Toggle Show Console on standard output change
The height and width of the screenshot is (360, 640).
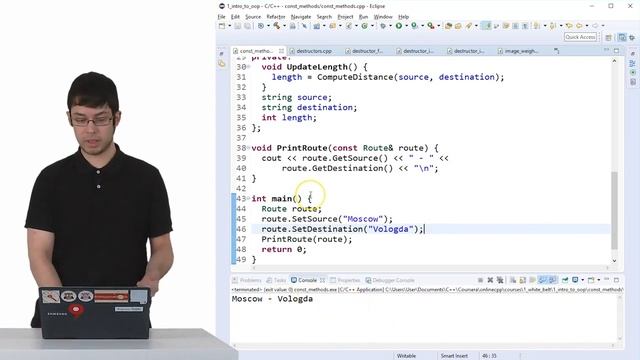click(x=542, y=280)
